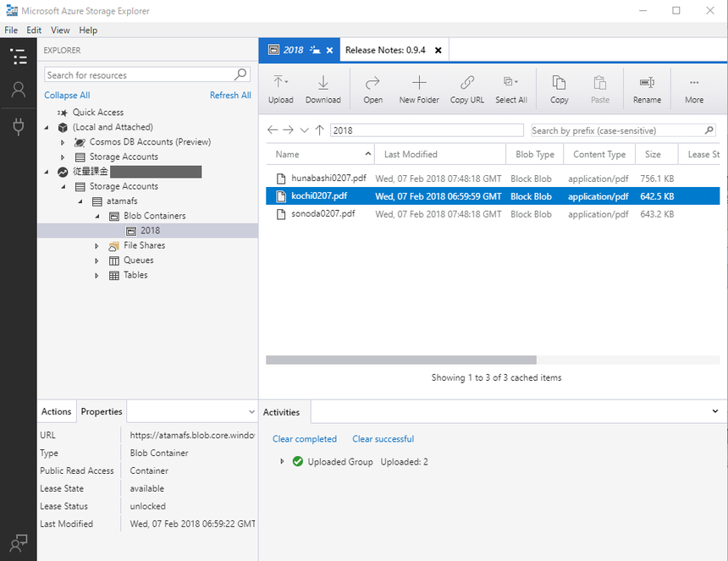Click the horizontal scrollbar of file list
This screenshot has width=728, height=561.
[401, 360]
